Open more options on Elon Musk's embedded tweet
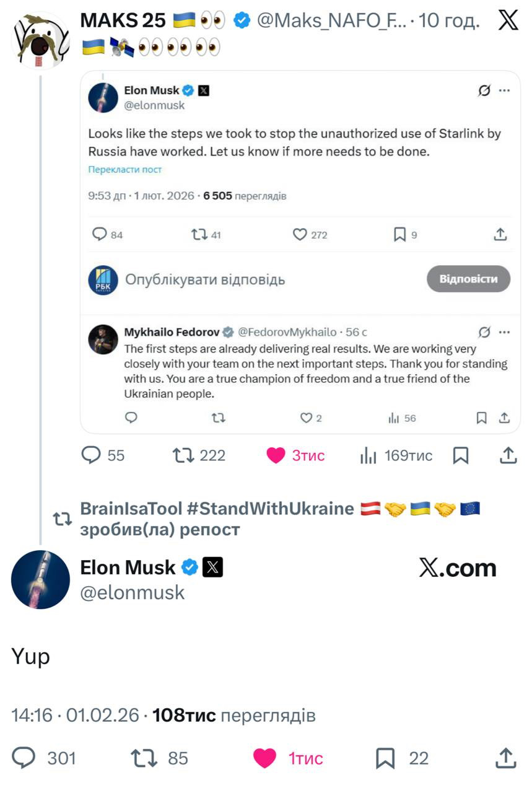The height and width of the screenshot is (793, 532). tap(504, 90)
